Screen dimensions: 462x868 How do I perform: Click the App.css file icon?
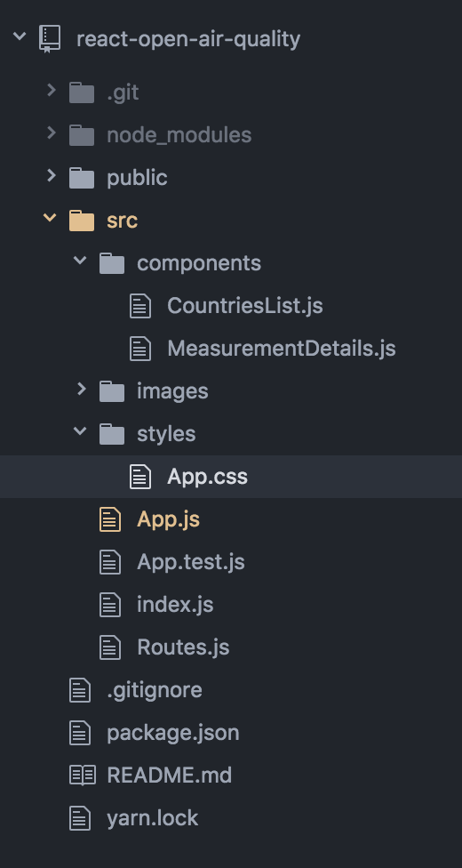coord(140,477)
